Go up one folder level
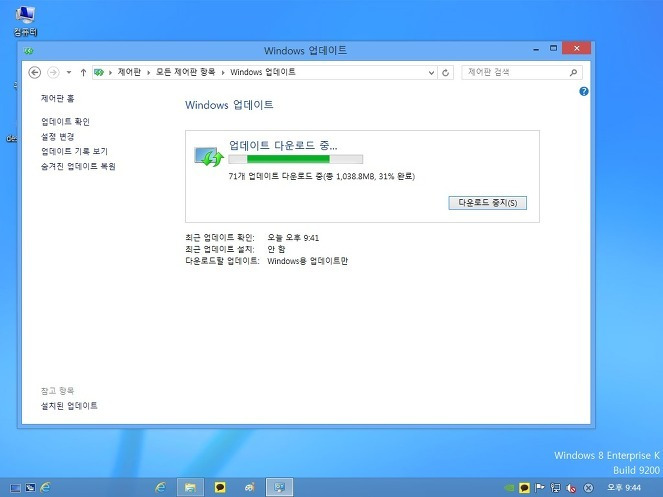The height and width of the screenshot is (497, 663). [83, 73]
